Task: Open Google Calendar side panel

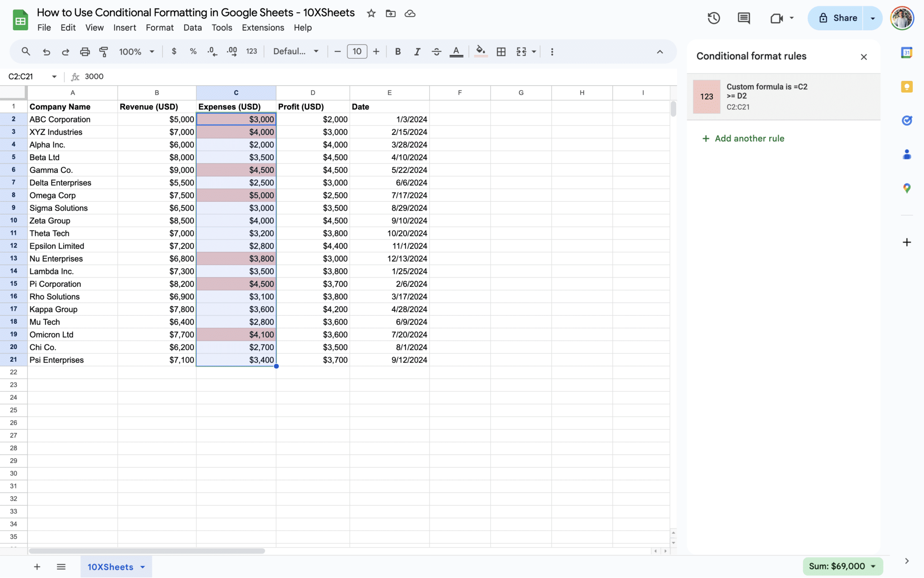Action: pyautogui.click(x=907, y=52)
